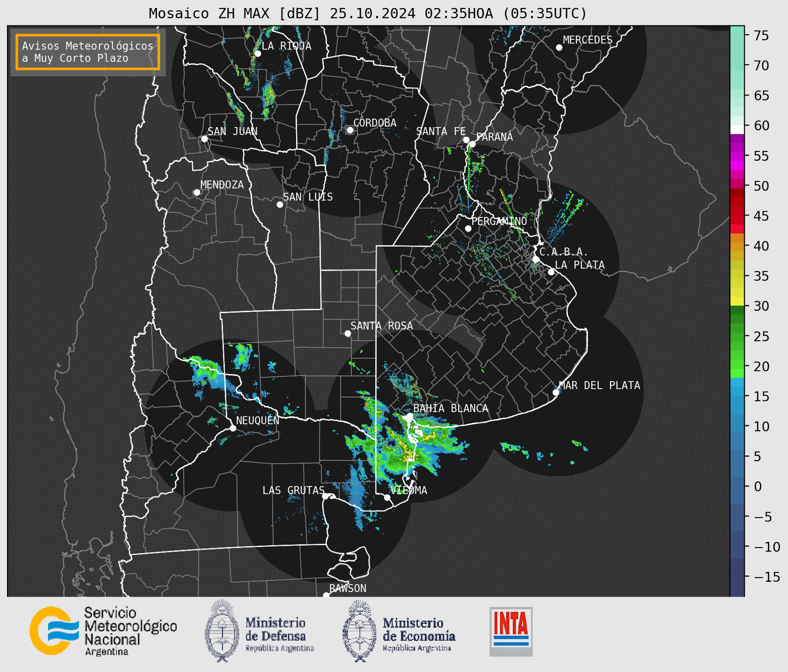The width and height of the screenshot is (788, 672).
Task: Click the Avisos Meteorológicos a Muy Corto Plazo box
Action: [x=88, y=52]
